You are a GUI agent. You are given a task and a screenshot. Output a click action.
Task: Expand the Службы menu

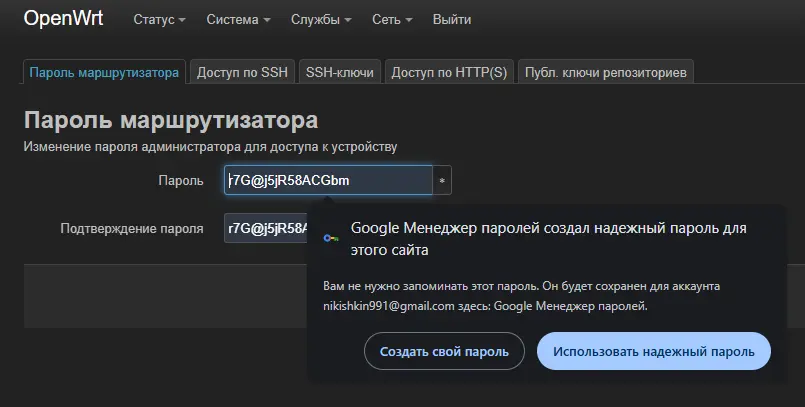click(321, 20)
